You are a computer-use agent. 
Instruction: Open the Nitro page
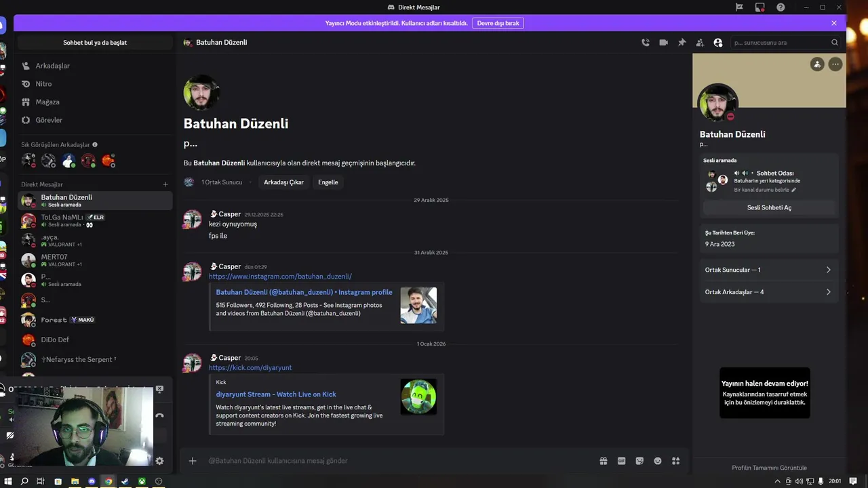(95, 84)
